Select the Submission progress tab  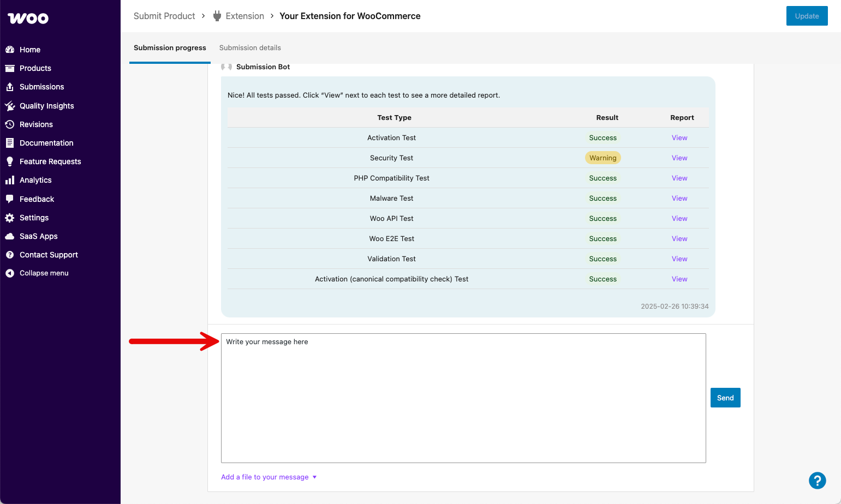pos(170,48)
